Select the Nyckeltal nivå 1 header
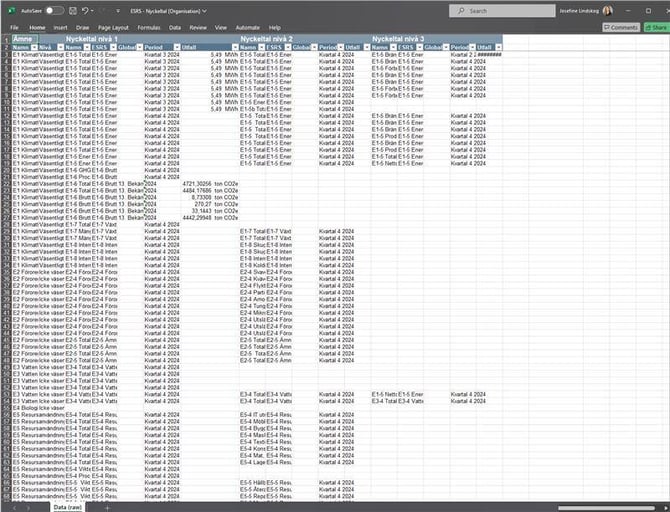The width and height of the screenshot is (670, 512). (91, 39)
